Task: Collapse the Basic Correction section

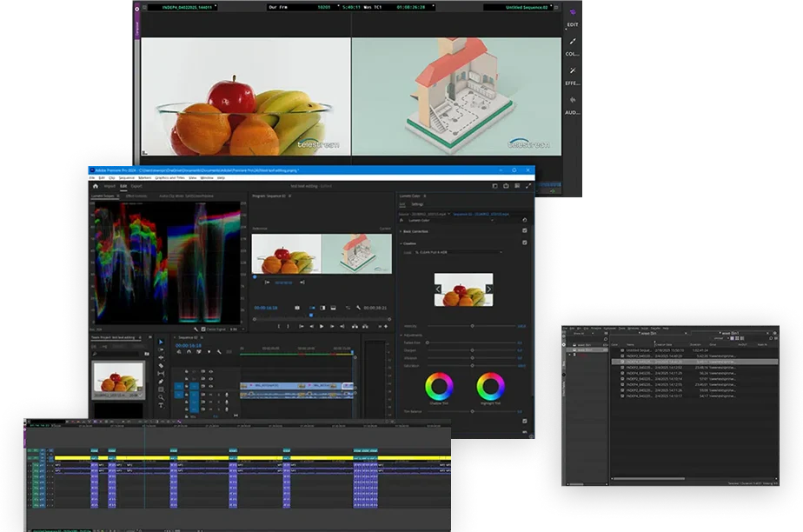Action: 401,231
